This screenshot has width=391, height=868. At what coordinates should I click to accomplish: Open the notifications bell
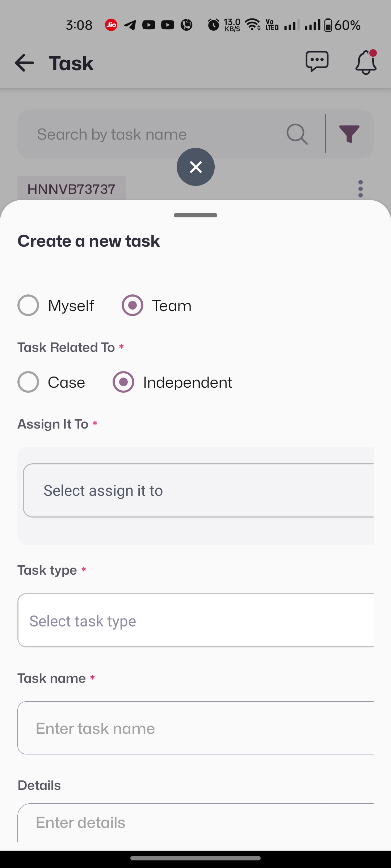tap(366, 63)
